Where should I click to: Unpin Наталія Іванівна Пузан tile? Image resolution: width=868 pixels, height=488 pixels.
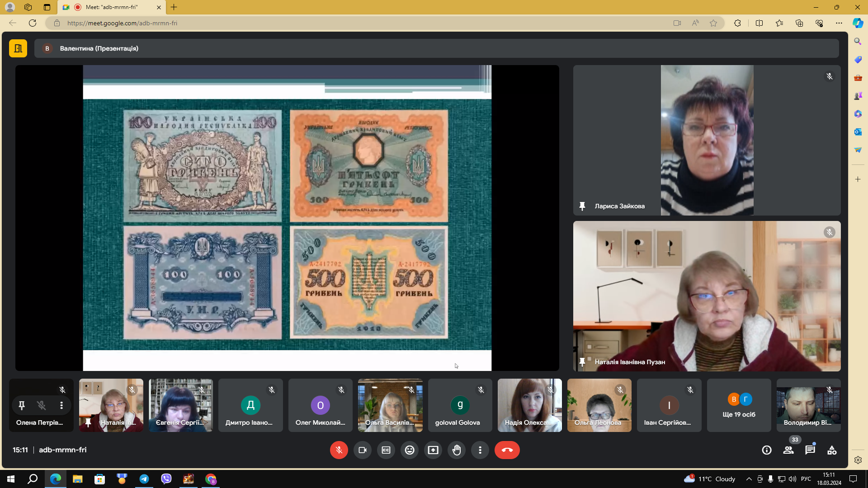click(x=582, y=362)
